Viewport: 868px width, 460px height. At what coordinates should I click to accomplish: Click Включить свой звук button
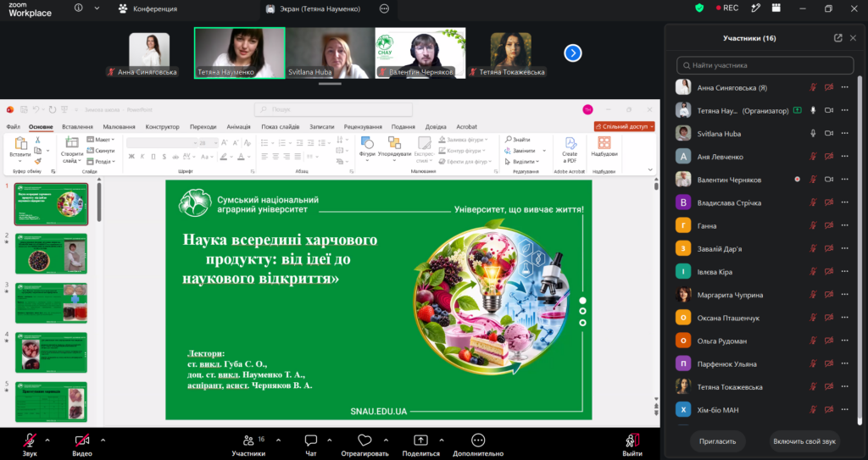804,441
